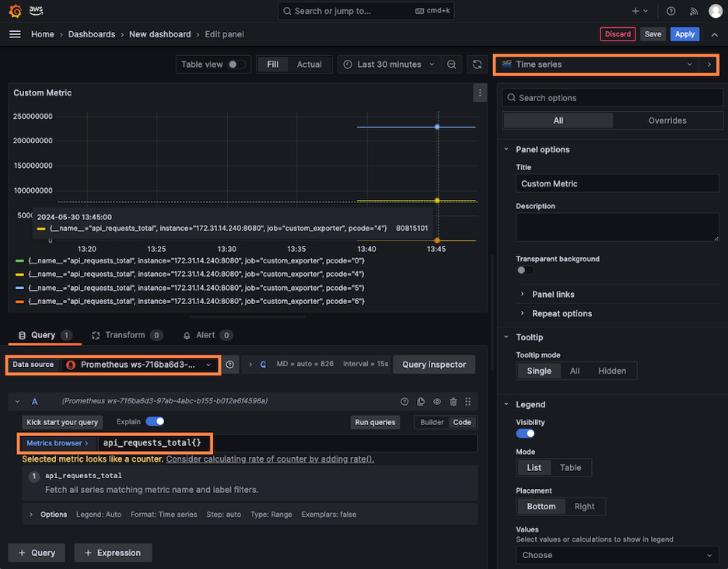Viewport: 728px width, 569px height.
Task: Set tooltip mode to Hidden
Action: pos(611,371)
